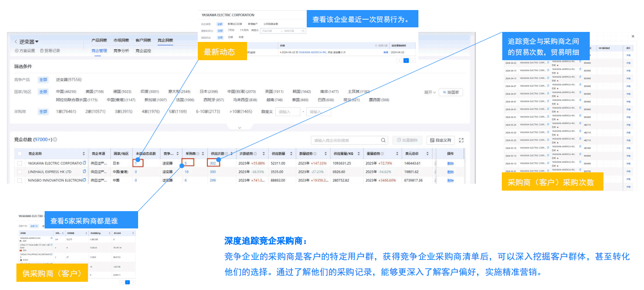Click the 批量删除 batch delete icon
Screen dimensions: 644x290
pyautogui.click(x=399, y=140)
